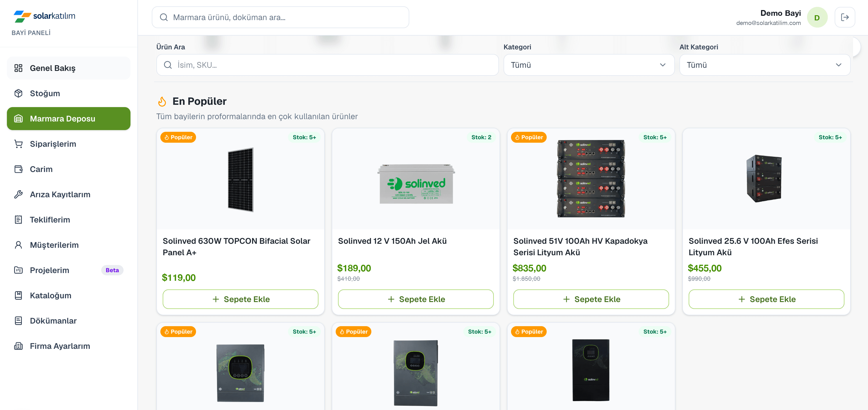868x410 pixels.
Task: Click the Stoğum box icon
Action: pyautogui.click(x=18, y=93)
